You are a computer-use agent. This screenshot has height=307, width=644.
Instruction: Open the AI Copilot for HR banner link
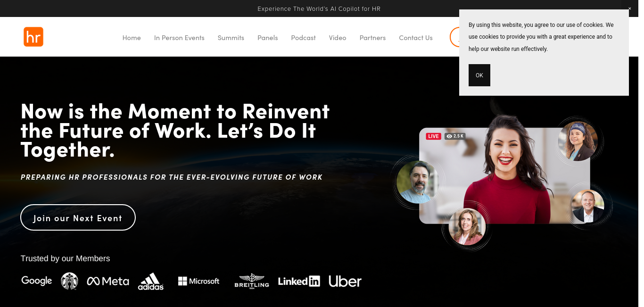tap(319, 8)
